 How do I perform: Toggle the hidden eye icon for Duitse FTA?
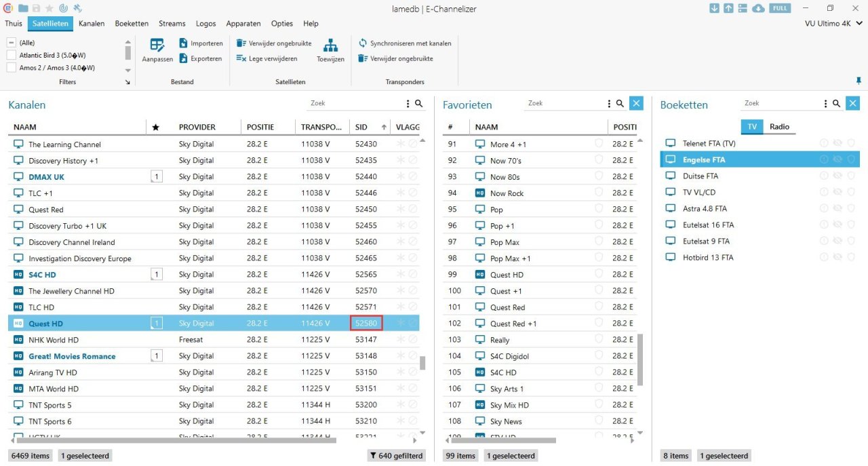(837, 176)
